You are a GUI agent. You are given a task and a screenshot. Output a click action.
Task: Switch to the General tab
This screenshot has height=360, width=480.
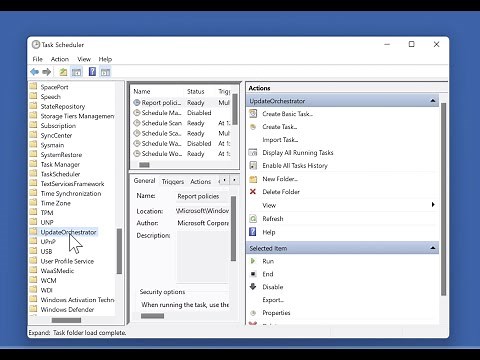click(144, 181)
